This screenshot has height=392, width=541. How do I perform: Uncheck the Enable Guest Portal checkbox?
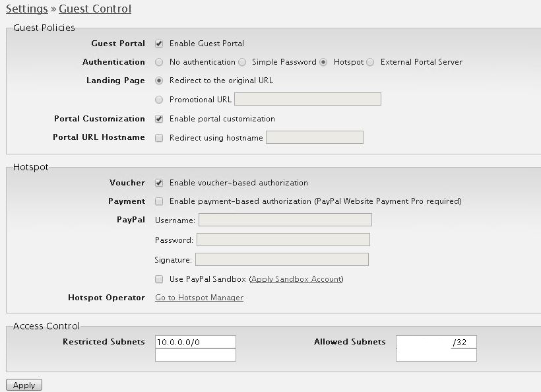[x=159, y=44]
